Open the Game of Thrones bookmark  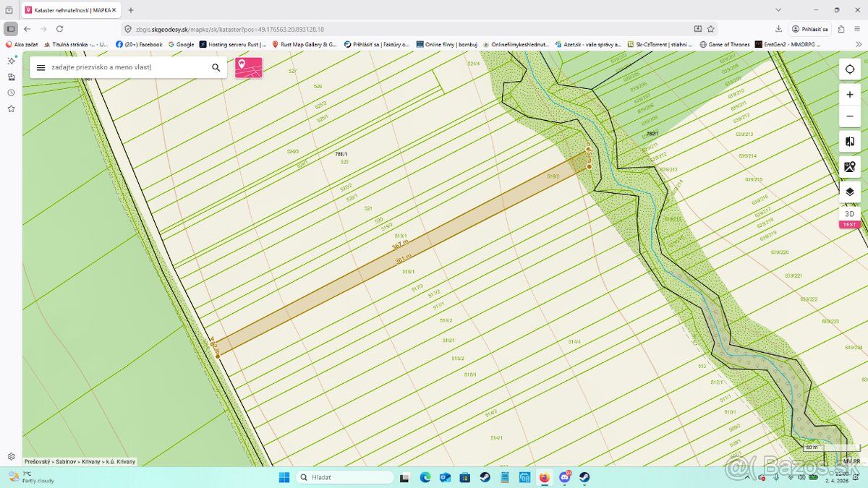725,44
